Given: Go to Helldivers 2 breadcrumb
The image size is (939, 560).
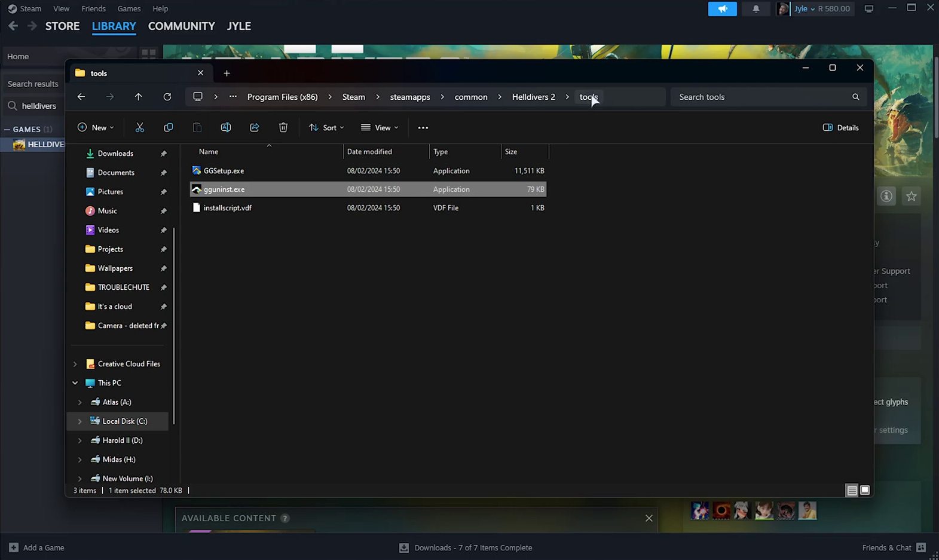Looking at the screenshot, I should click(x=534, y=97).
